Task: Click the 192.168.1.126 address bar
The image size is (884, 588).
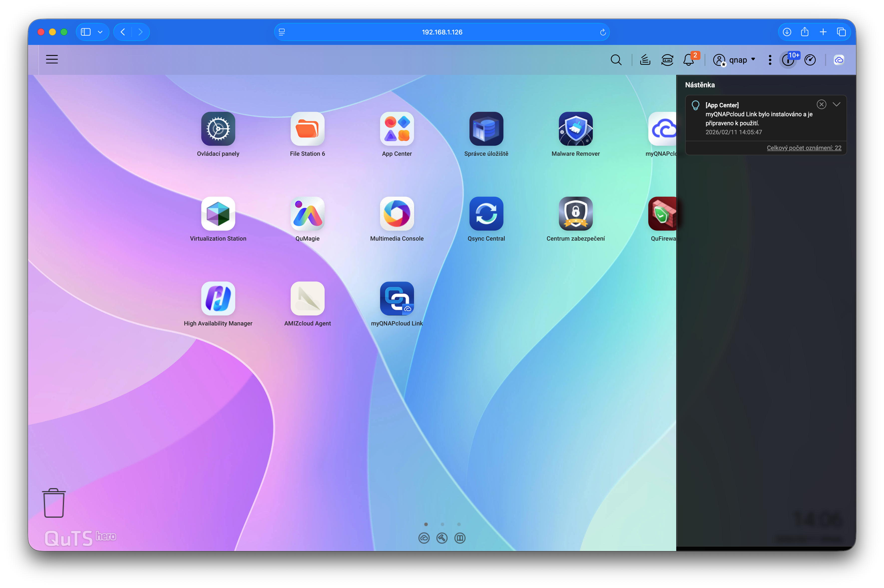Action: tap(442, 32)
